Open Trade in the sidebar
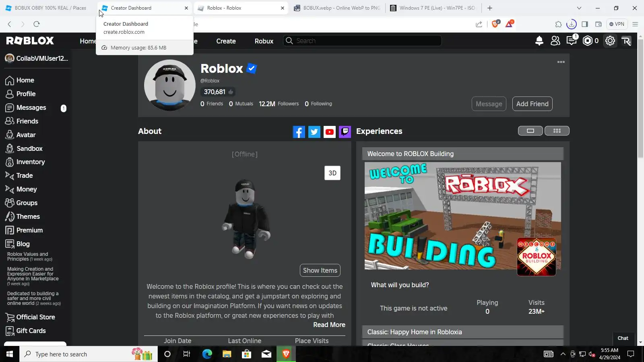 point(19,176)
